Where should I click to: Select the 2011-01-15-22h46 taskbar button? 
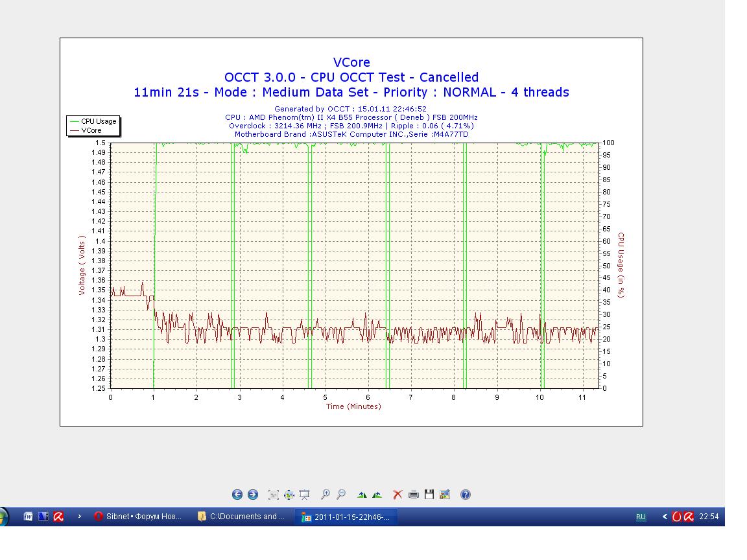[346, 517]
